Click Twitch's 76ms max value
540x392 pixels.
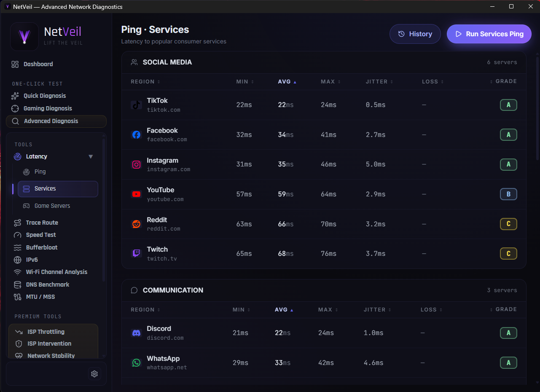point(329,254)
